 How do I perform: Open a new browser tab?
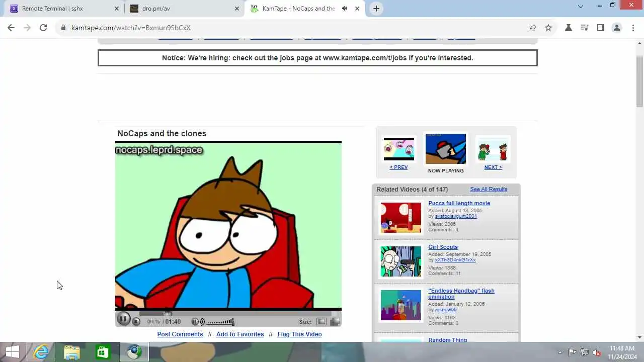pos(376,9)
